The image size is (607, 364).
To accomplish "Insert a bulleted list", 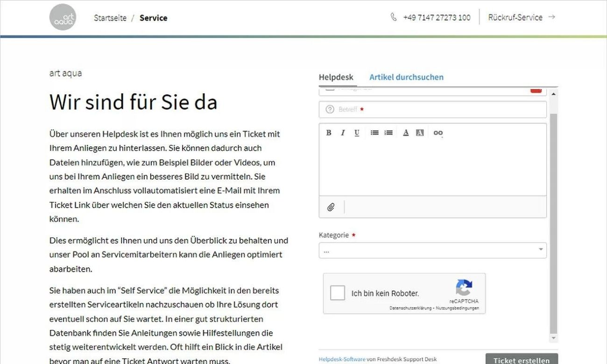I will pos(374,133).
